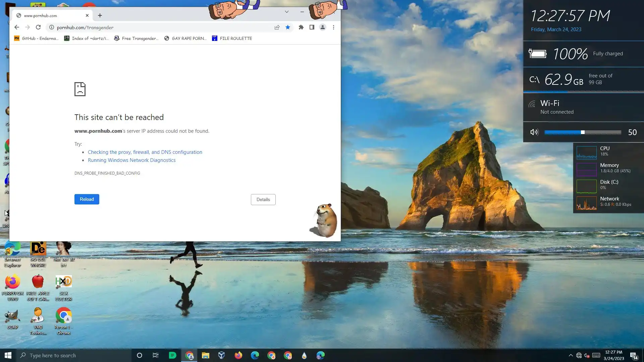Toggle the Wi-Fi Not connected tile
Screen dimensions: 644x362
click(583, 107)
